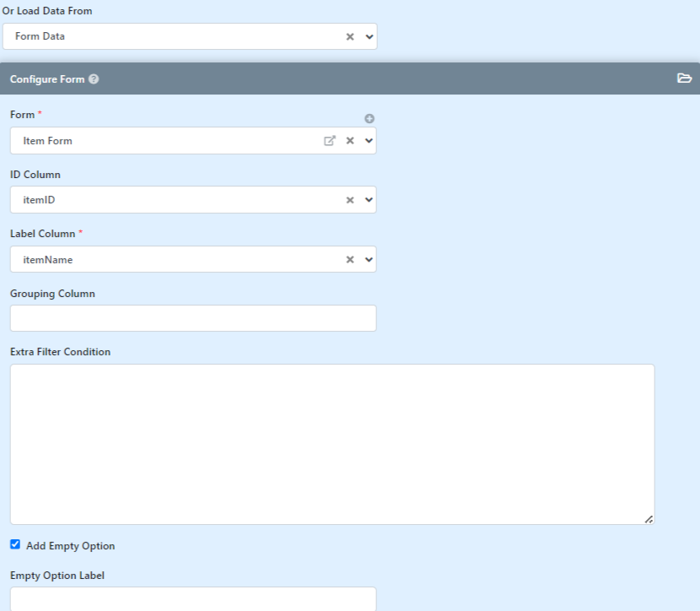This screenshot has width=700, height=611.
Task: Click the Configure Form help icon
Action: pos(94,79)
